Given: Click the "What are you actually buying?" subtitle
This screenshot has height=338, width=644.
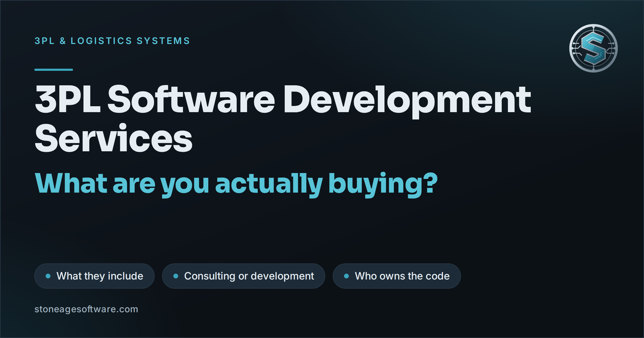Looking at the screenshot, I should click(236, 184).
